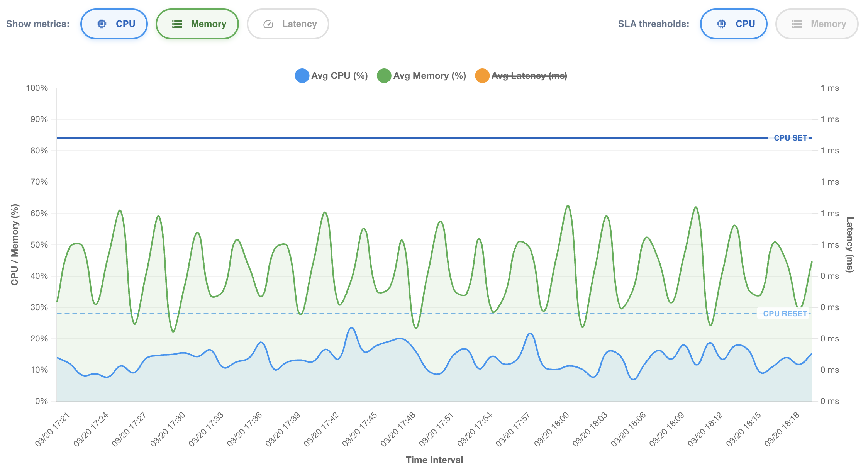Click the orange Avg Latency legend circle
Screen dimensions: 868x470
[482, 76]
